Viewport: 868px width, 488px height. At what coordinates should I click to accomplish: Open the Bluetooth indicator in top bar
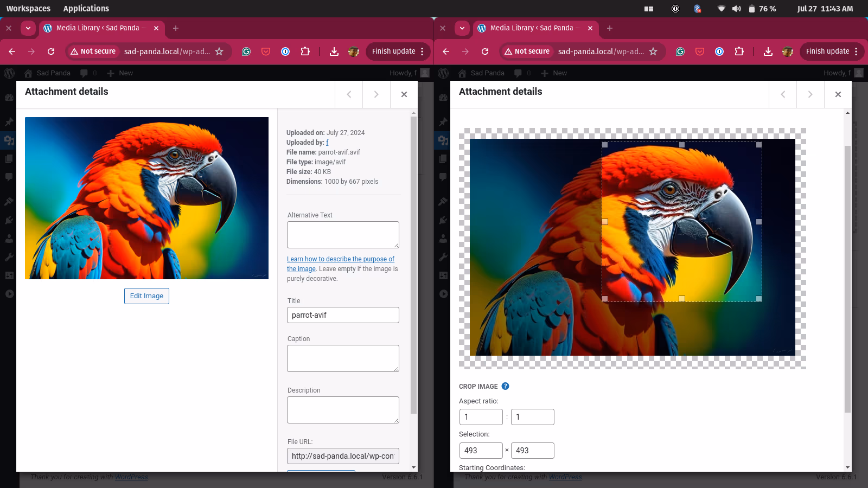(698, 9)
